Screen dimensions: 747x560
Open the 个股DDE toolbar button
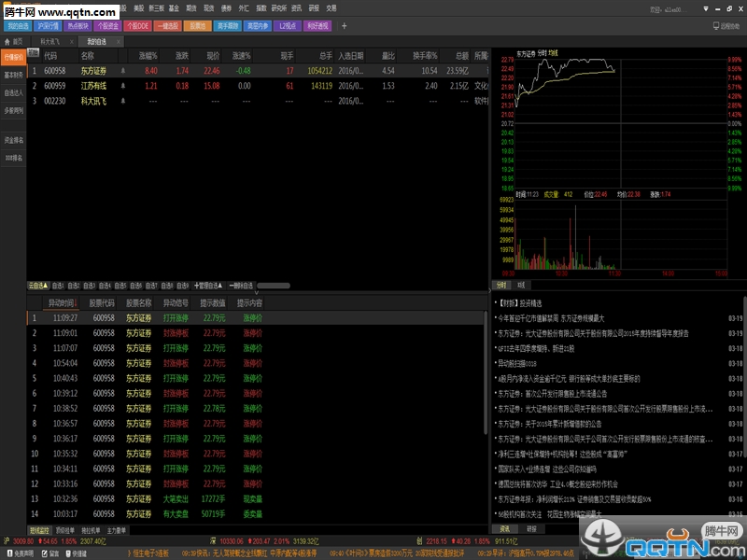tap(138, 26)
